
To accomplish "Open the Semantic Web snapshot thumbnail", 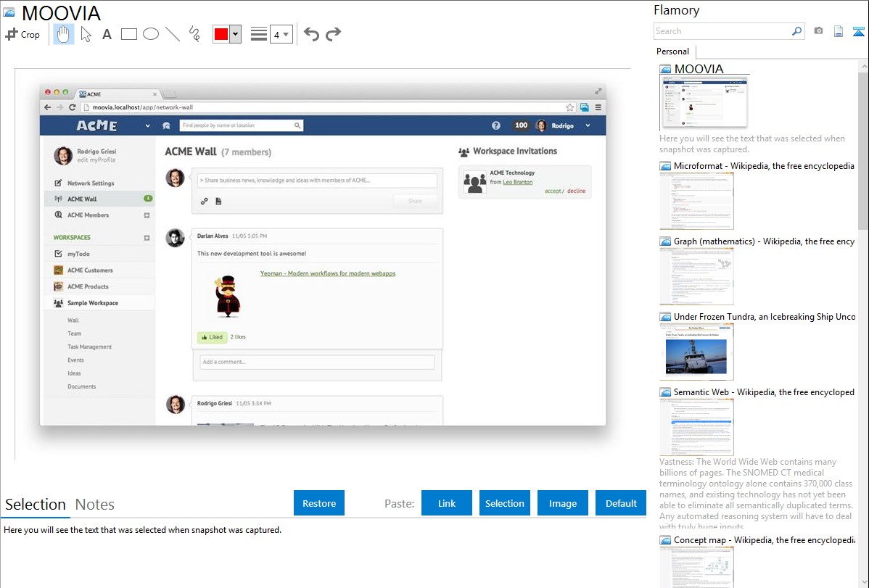I will (x=696, y=427).
